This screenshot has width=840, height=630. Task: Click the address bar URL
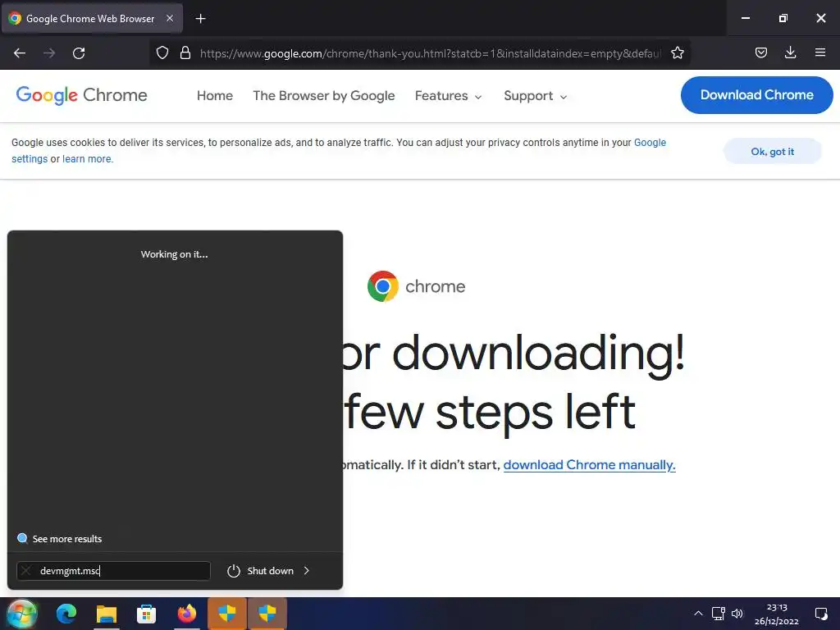430,53
